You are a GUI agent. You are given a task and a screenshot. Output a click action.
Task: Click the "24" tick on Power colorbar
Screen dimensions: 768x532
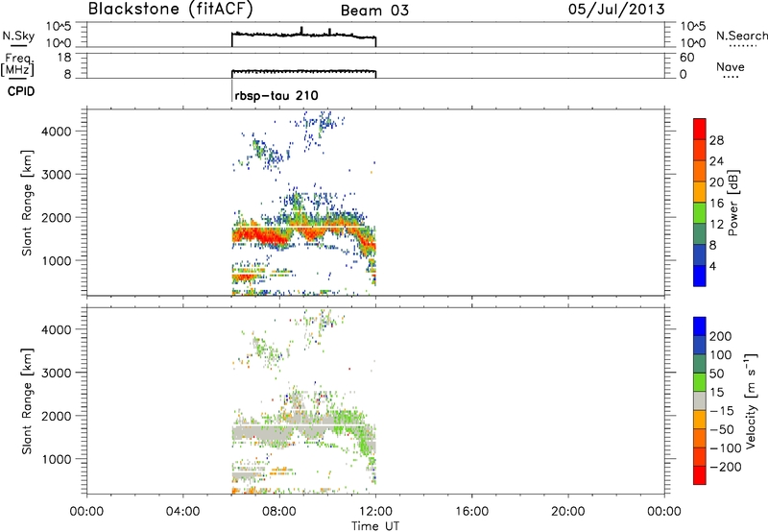[716, 161]
